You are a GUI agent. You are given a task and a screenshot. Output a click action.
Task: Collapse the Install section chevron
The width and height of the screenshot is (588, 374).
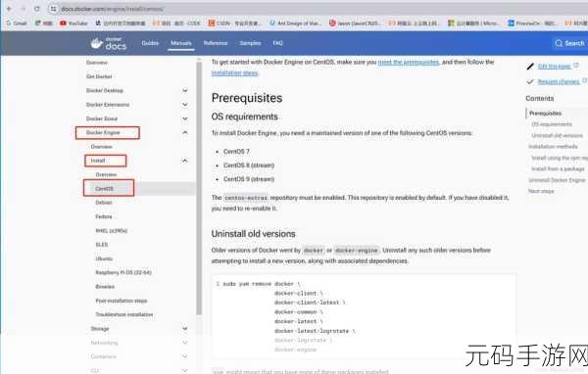(185, 161)
